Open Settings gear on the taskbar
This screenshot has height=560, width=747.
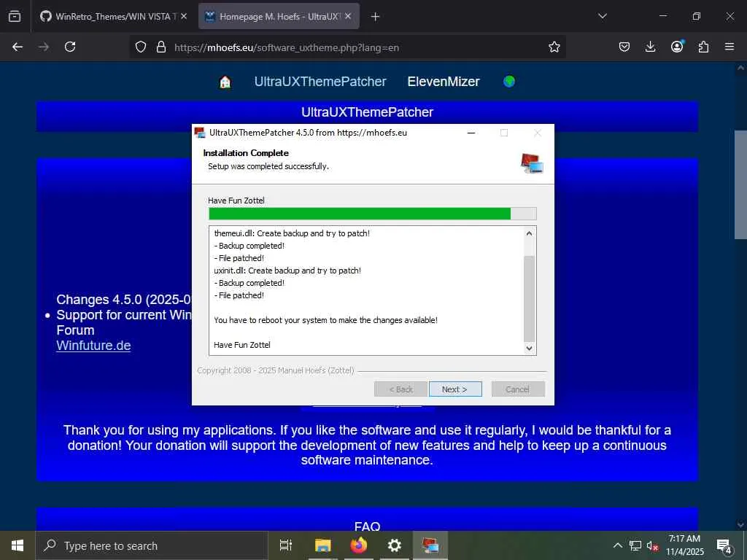395,545
